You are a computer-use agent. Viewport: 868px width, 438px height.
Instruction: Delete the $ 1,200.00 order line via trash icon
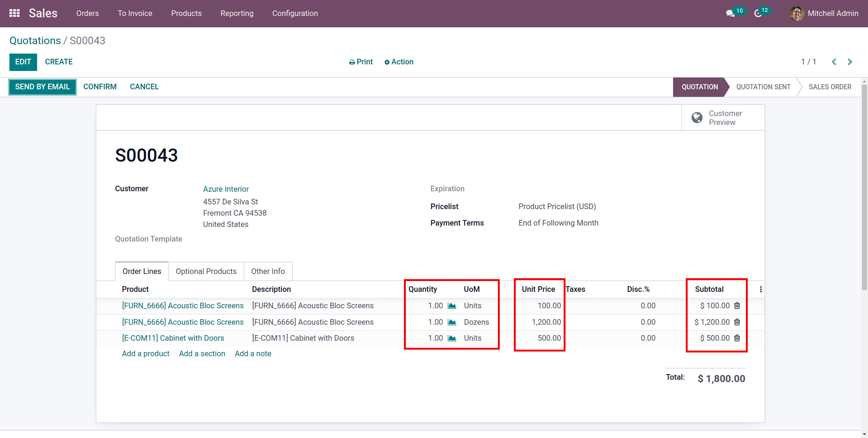[737, 322]
